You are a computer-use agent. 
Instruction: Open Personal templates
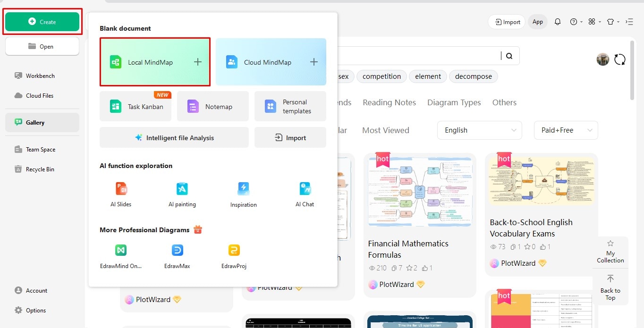pyautogui.click(x=290, y=106)
